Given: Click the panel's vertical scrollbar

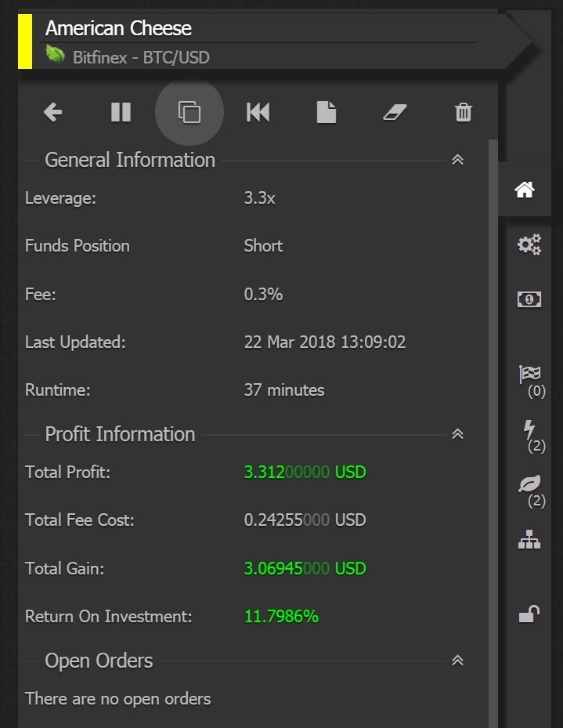Looking at the screenshot, I should tap(493, 433).
